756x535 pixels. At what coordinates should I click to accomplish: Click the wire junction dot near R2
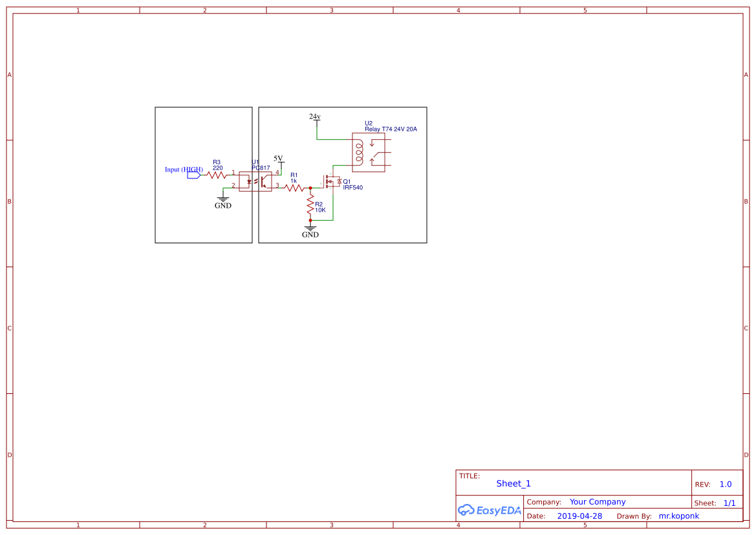click(310, 188)
